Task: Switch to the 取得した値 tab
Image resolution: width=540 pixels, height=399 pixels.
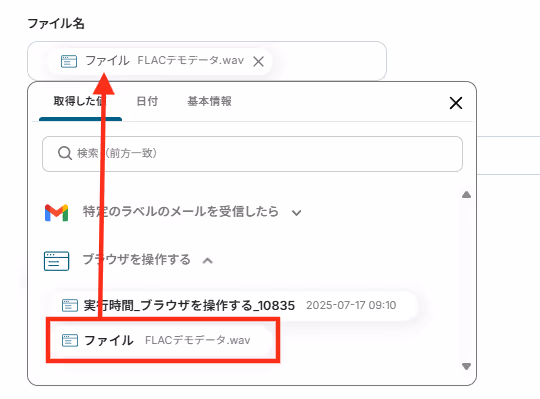Action: (80, 101)
